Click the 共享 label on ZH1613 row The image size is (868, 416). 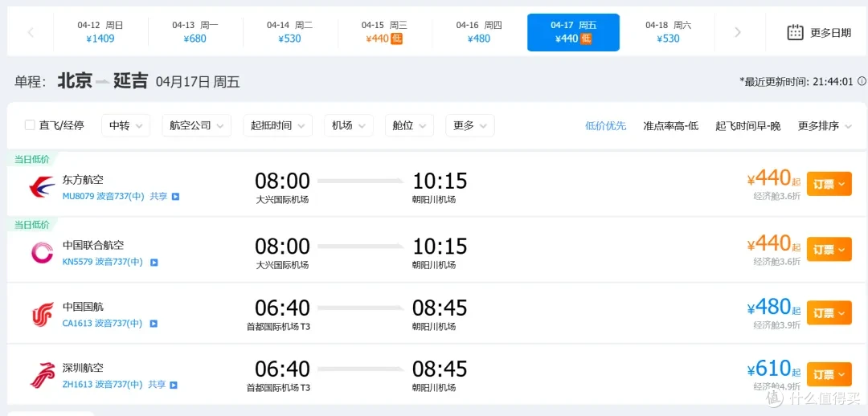(x=157, y=384)
